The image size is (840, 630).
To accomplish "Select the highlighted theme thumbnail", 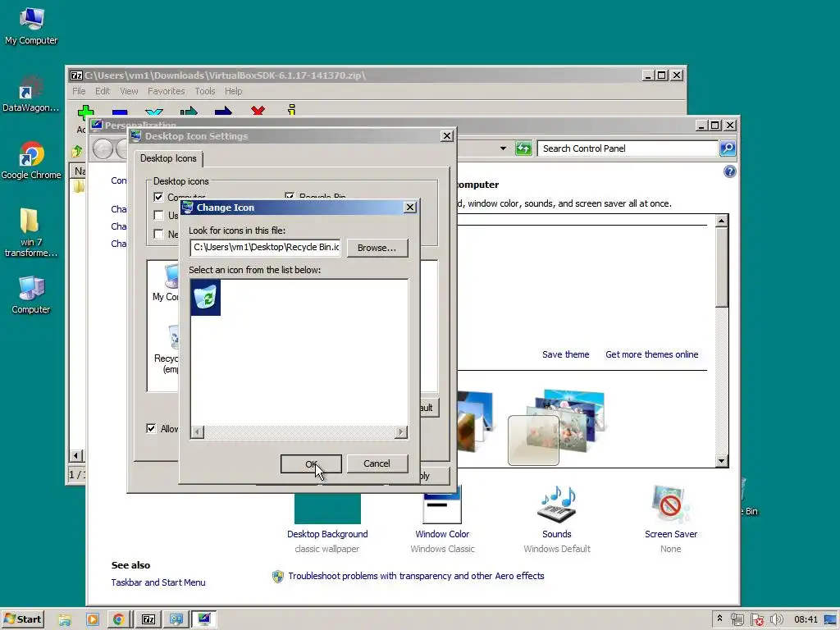I will (533, 441).
